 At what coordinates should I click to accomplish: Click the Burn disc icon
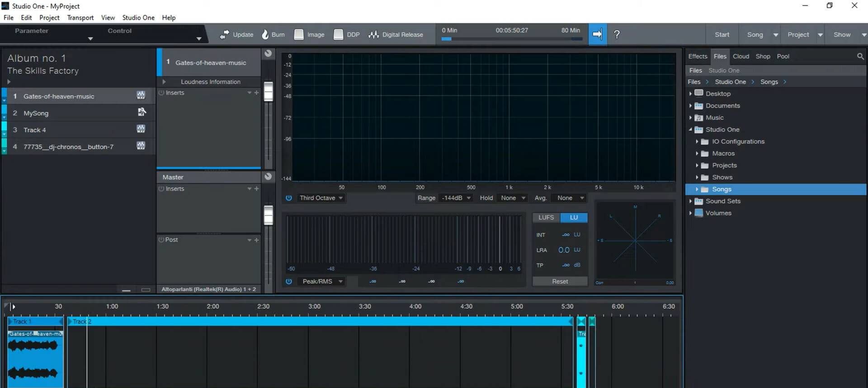coord(265,35)
